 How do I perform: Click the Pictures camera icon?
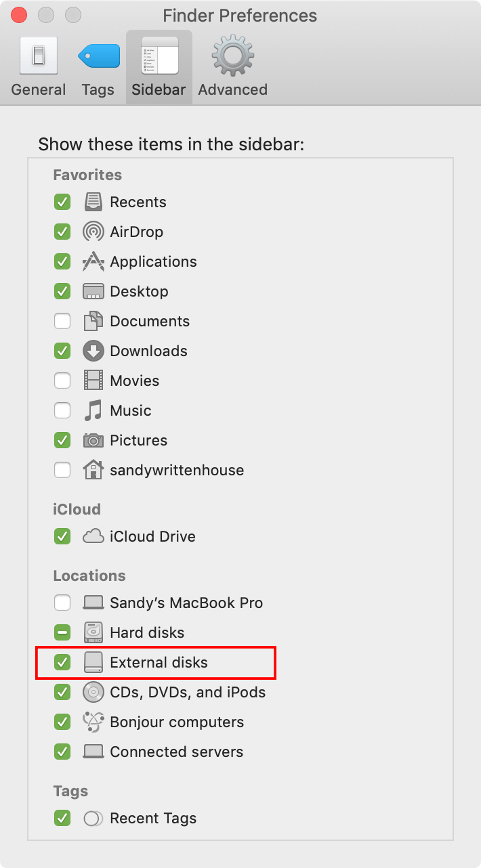tap(93, 440)
